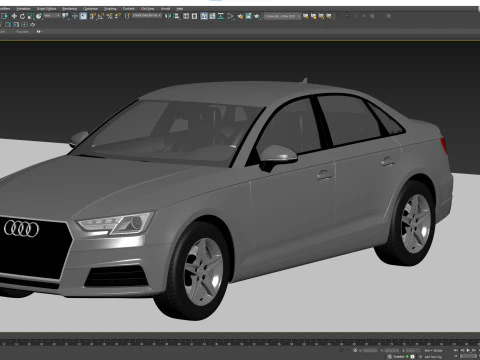The width and height of the screenshot is (480, 360).
Task: Click the teapot-shaped icon in second row
Action: click(33, 25)
